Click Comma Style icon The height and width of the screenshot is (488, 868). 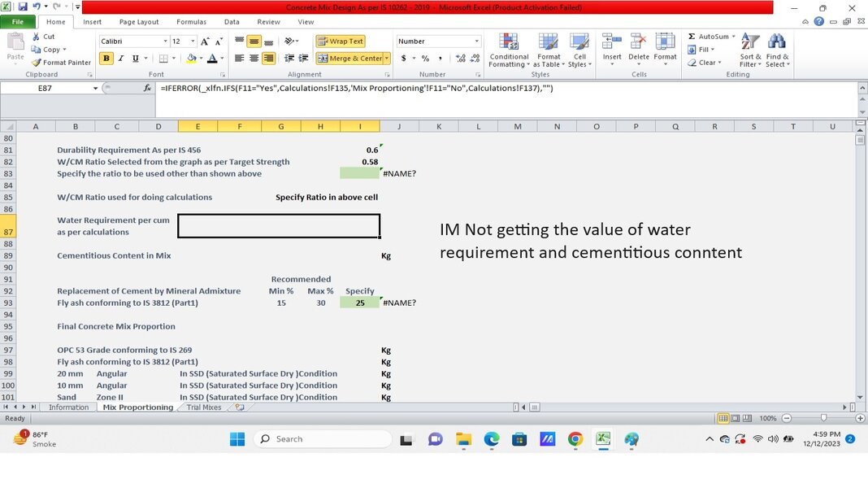pyautogui.click(x=440, y=59)
